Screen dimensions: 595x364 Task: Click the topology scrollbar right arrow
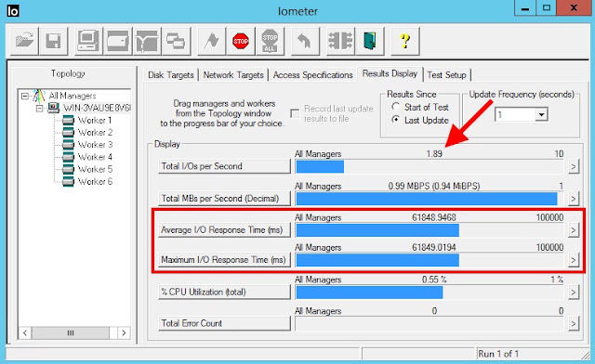coord(124,333)
